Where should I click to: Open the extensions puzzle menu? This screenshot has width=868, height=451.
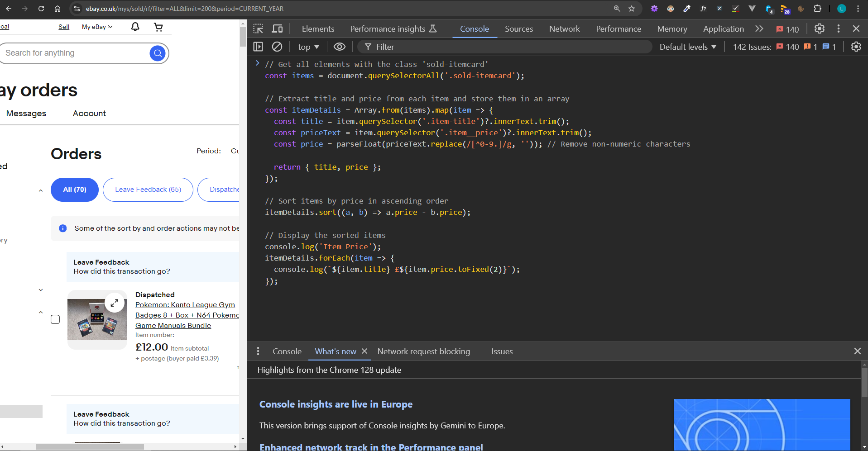[x=817, y=9]
